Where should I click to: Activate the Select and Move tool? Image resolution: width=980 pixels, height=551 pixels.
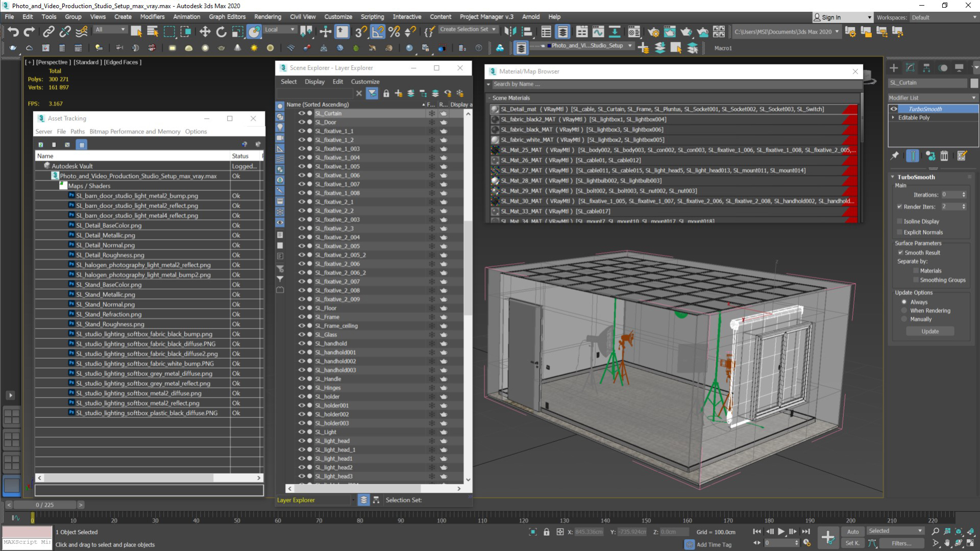click(205, 32)
